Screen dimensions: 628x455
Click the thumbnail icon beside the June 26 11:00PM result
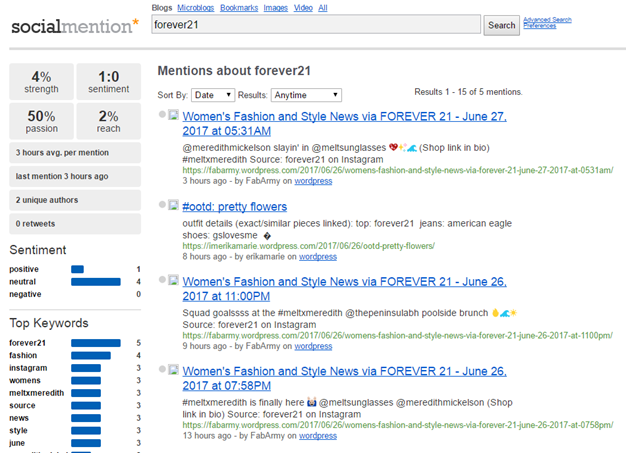click(173, 280)
